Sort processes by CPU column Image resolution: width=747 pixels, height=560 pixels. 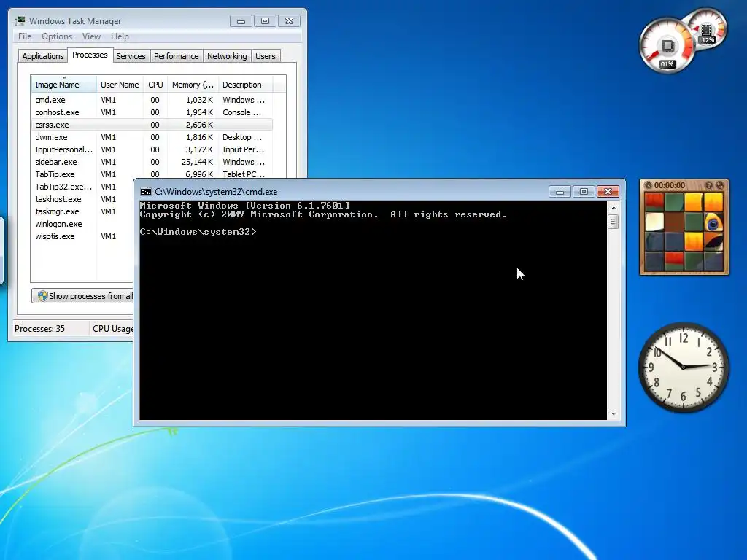click(x=155, y=85)
